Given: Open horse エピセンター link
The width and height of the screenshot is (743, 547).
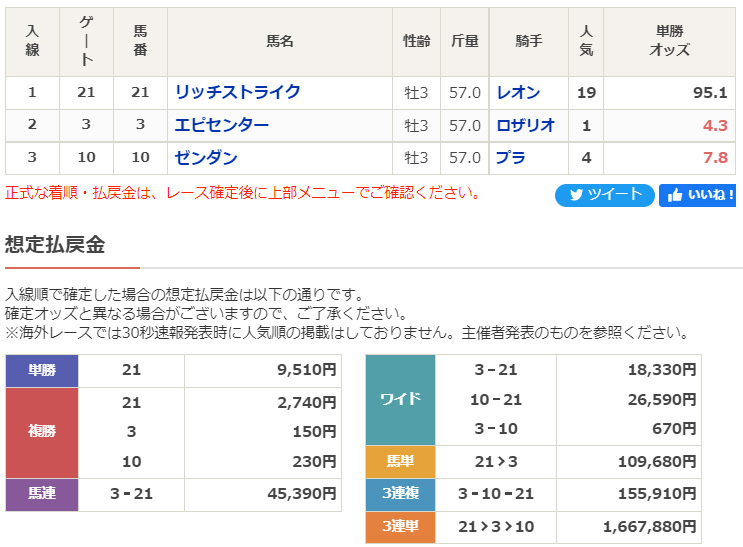Looking at the screenshot, I should click(221, 125).
